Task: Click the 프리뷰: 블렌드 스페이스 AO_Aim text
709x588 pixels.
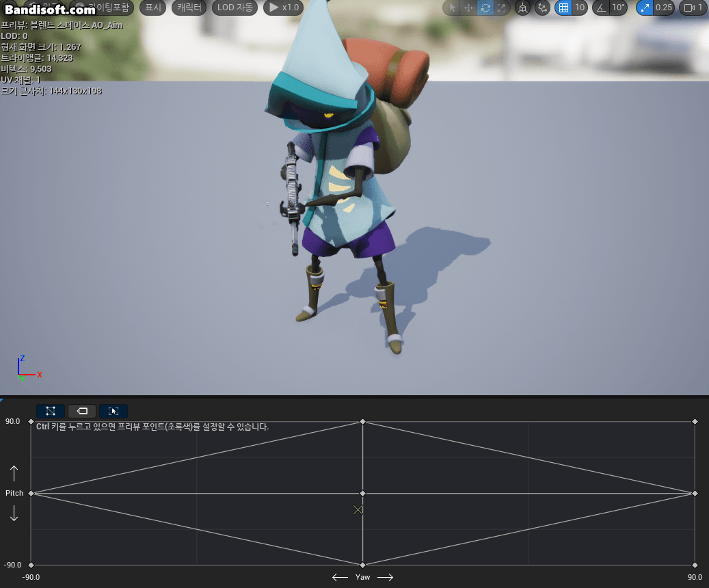Action: pos(62,25)
